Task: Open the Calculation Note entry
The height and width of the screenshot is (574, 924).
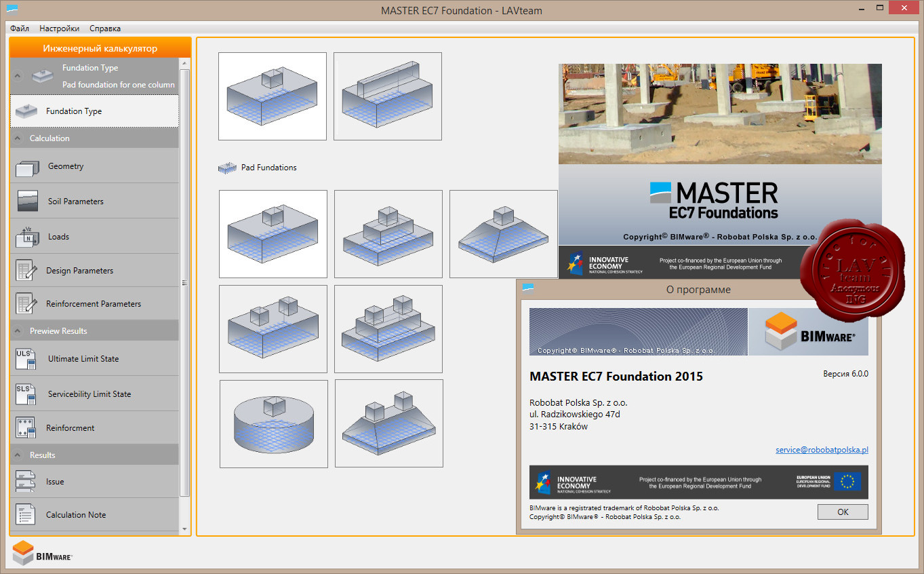Action: (95, 515)
